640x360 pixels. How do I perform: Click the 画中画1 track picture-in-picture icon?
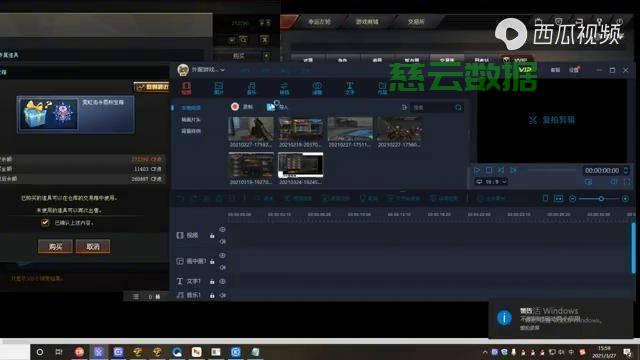[x=180, y=261]
